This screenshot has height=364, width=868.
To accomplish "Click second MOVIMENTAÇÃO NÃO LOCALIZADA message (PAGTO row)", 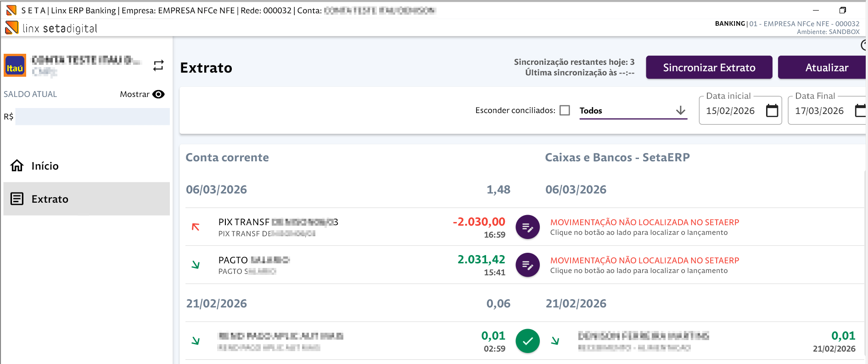I will click(644, 261).
